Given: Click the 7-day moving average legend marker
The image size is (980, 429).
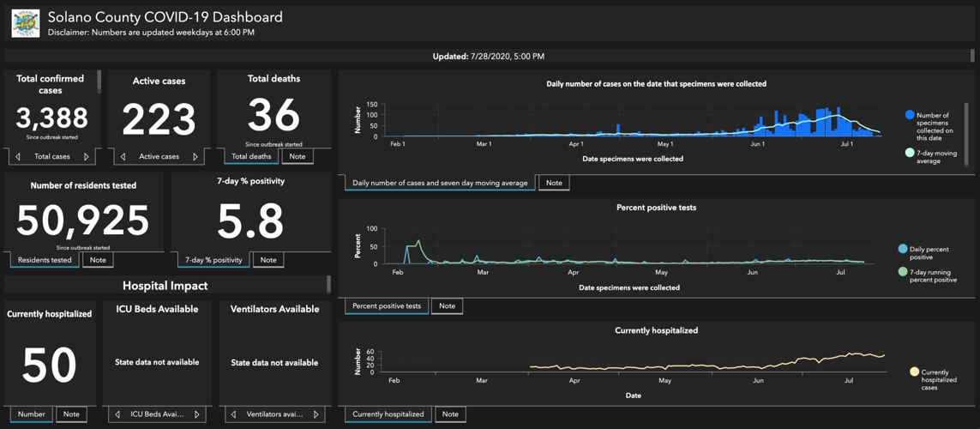Looking at the screenshot, I should [x=910, y=153].
